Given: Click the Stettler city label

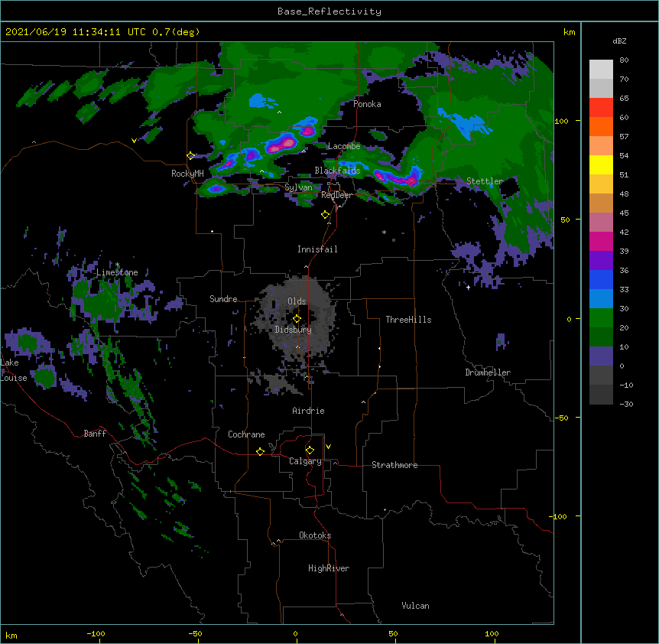Looking at the screenshot, I should pyautogui.click(x=485, y=181).
